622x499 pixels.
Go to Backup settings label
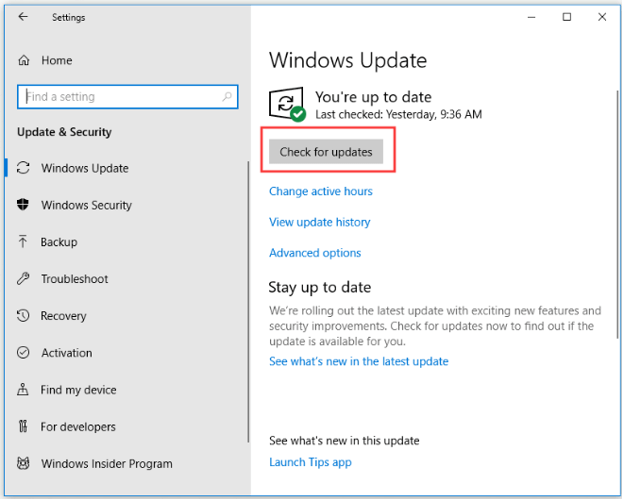click(x=59, y=242)
